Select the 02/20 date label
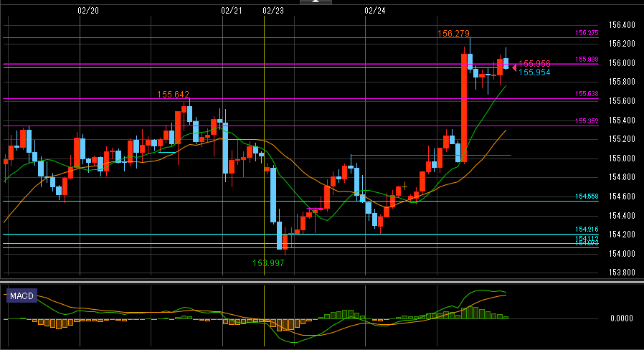The height and width of the screenshot is (350, 644). point(87,11)
